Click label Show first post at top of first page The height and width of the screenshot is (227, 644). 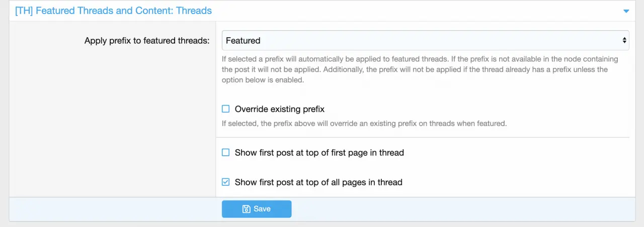tap(319, 152)
